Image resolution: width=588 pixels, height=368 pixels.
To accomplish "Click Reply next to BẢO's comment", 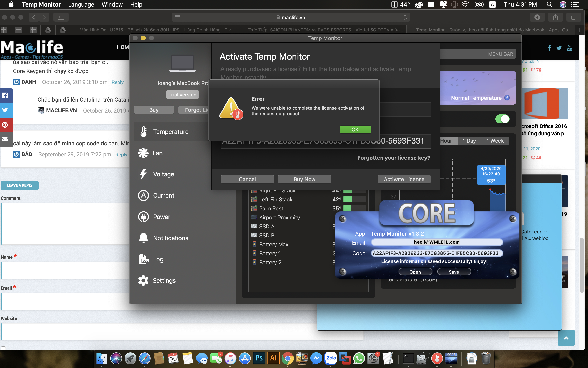I will [x=121, y=155].
